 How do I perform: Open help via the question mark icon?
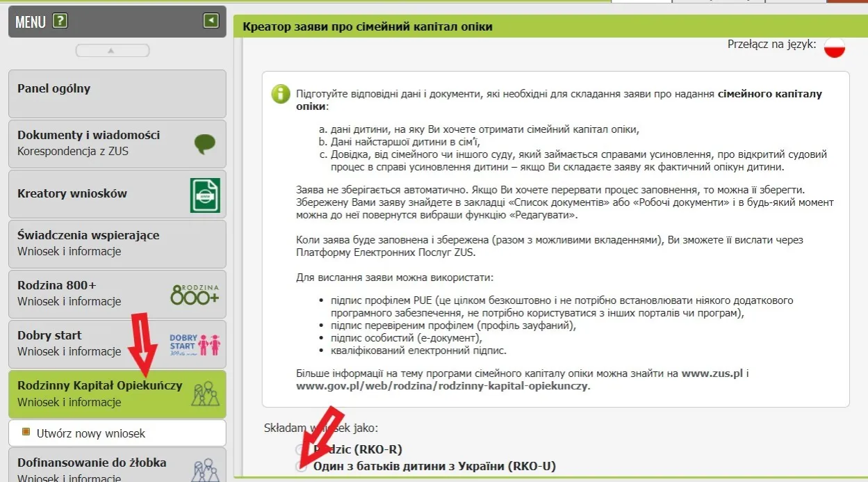click(x=60, y=22)
